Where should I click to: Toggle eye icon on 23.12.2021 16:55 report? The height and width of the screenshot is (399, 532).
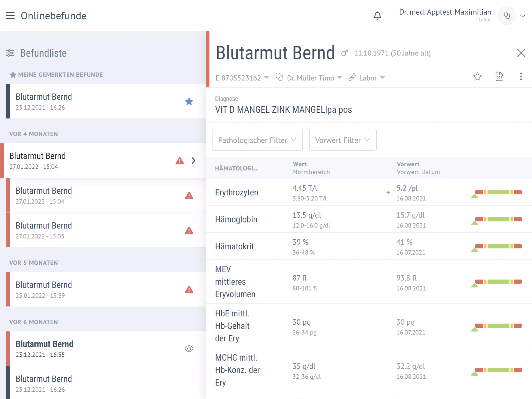point(189,349)
